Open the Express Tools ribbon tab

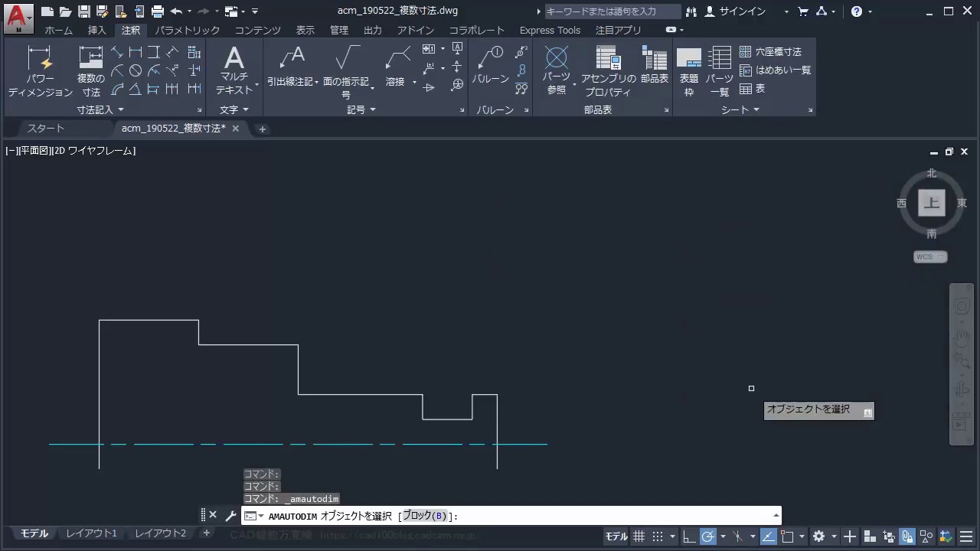coord(550,30)
